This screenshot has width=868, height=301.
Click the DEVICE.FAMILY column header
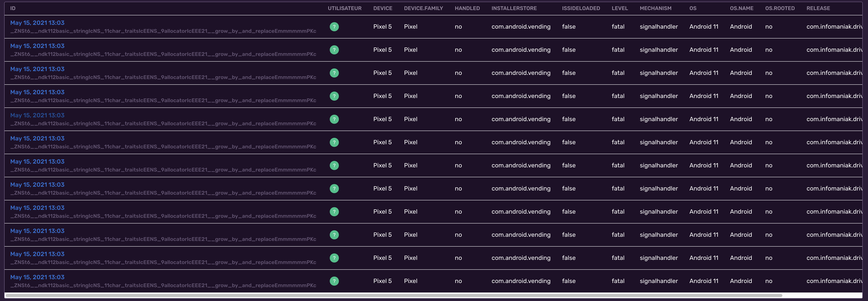(423, 8)
